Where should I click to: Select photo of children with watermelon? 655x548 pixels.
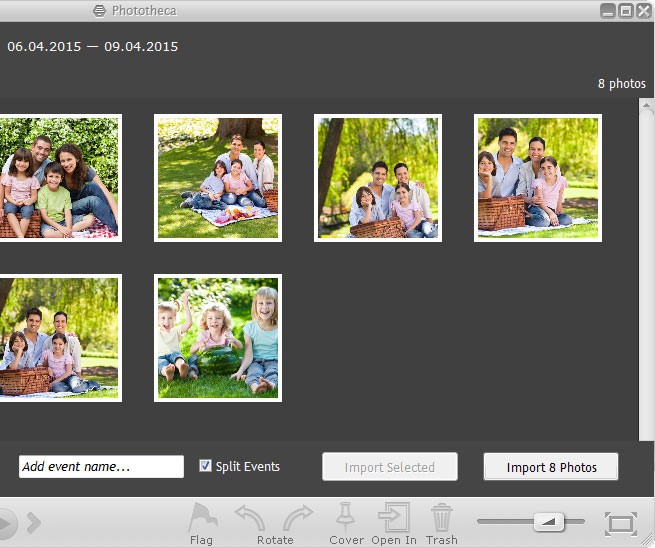click(x=218, y=338)
